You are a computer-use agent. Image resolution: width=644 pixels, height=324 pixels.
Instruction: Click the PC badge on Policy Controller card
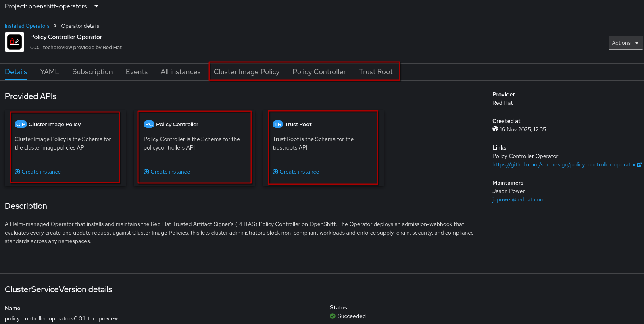(x=149, y=124)
